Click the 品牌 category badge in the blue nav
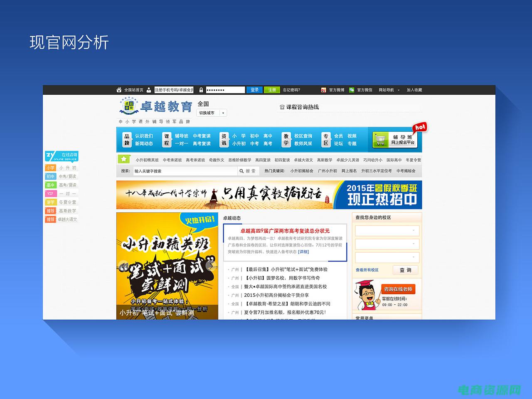The width and height of the screenshot is (532, 399). [127, 140]
